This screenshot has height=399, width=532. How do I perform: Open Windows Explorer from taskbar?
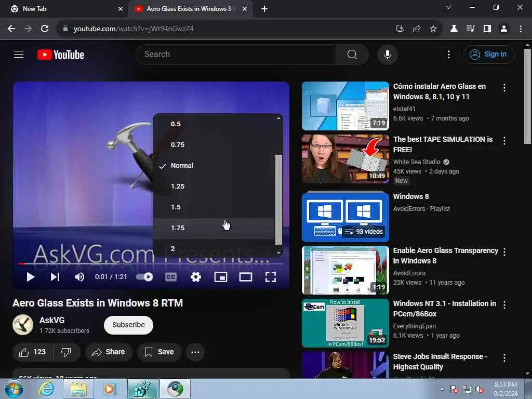[x=78, y=389]
